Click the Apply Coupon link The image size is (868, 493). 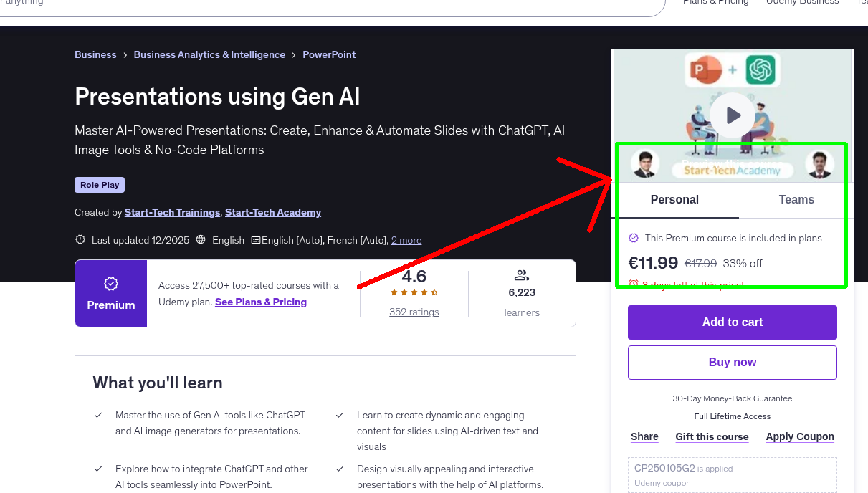tap(800, 436)
